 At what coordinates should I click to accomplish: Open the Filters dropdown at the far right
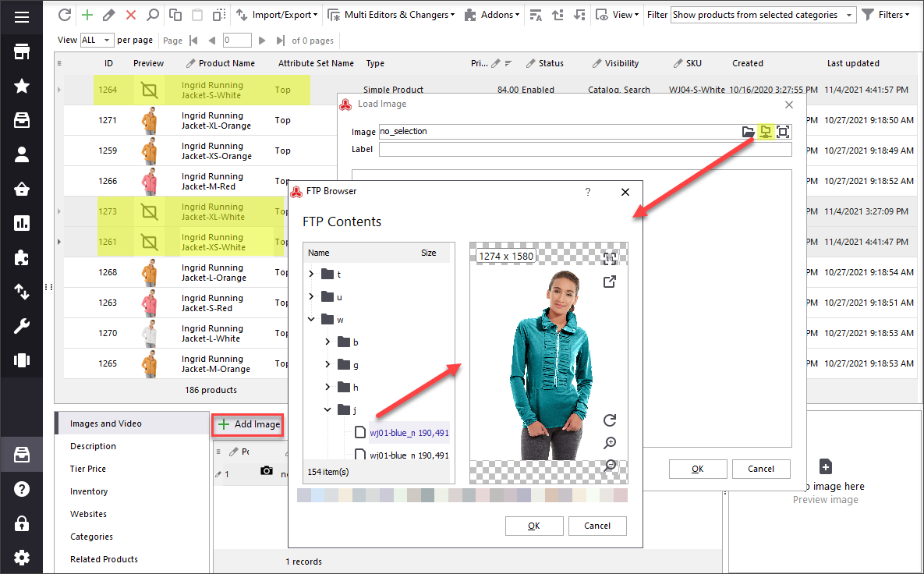[x=887, y=15]
